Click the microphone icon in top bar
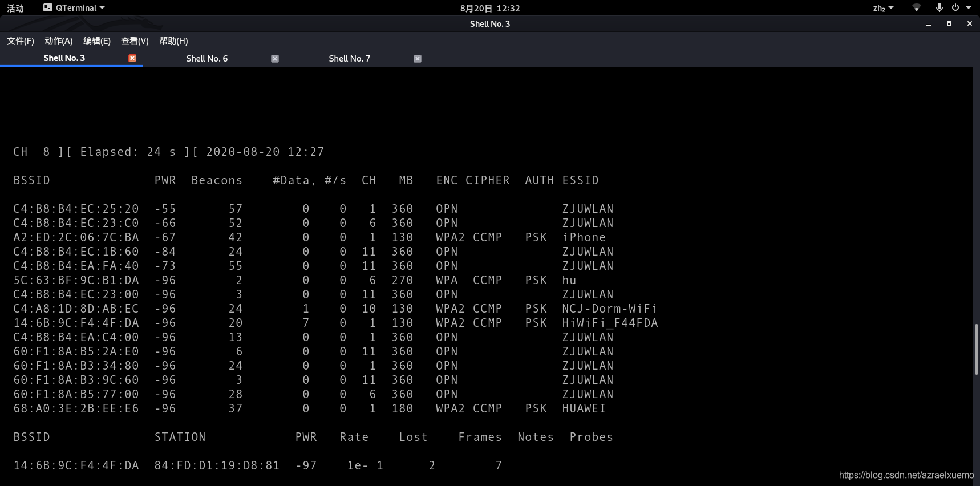This screenshot has width=980, height=486. pos(939,7)
